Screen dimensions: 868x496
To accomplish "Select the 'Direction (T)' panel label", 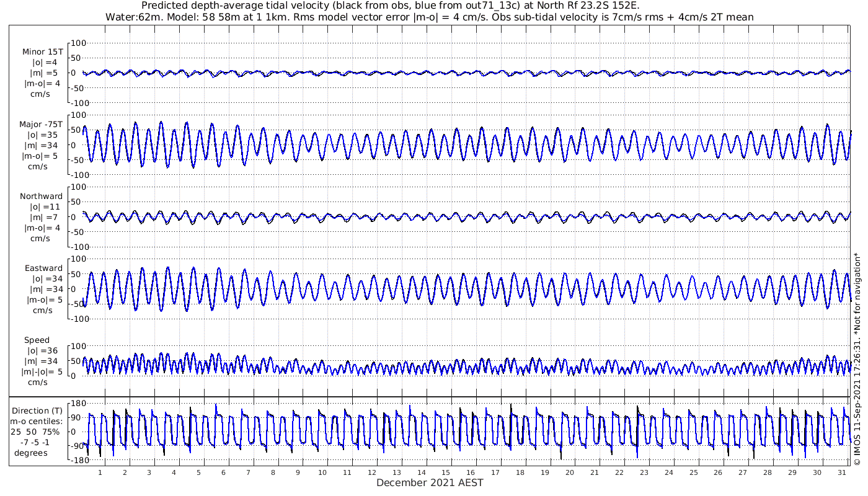I will [x=38, y=410].
